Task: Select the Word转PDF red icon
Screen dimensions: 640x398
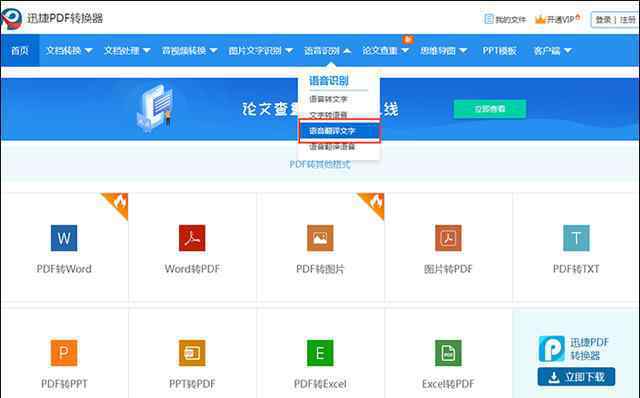Action: click(192, 238)
